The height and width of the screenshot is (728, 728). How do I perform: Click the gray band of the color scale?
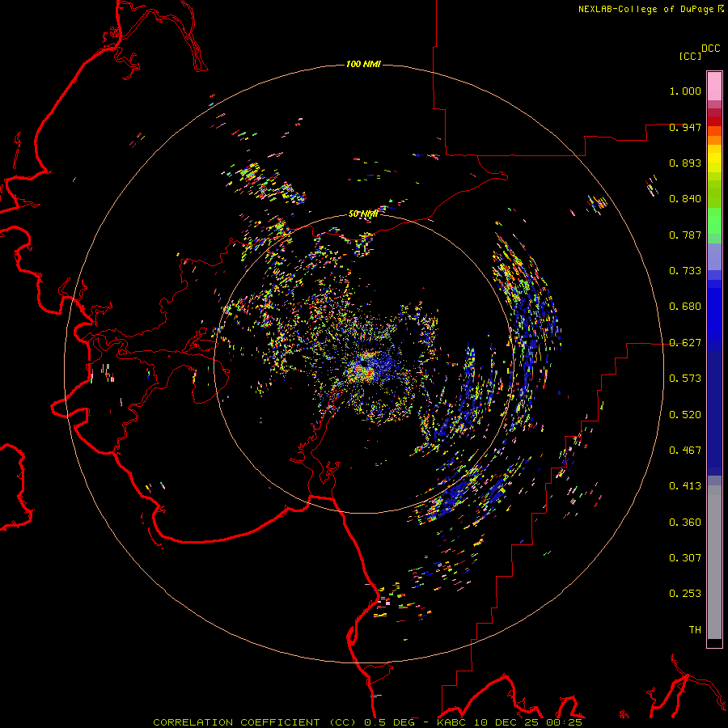click(714, 562)
